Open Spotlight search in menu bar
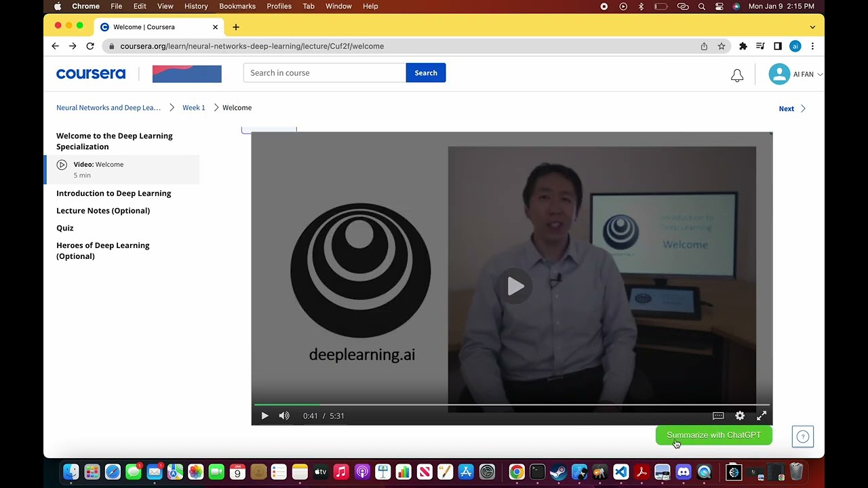 coord(702,6)
